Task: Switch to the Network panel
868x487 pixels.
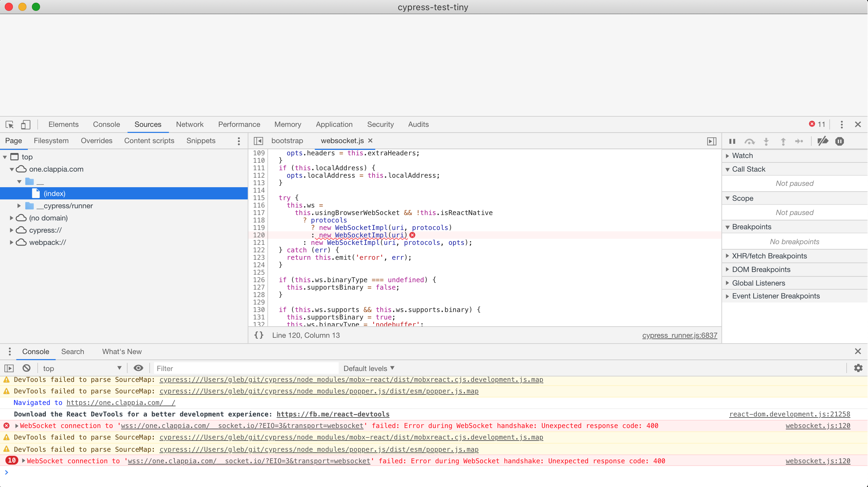Action: tap(189, 124)
